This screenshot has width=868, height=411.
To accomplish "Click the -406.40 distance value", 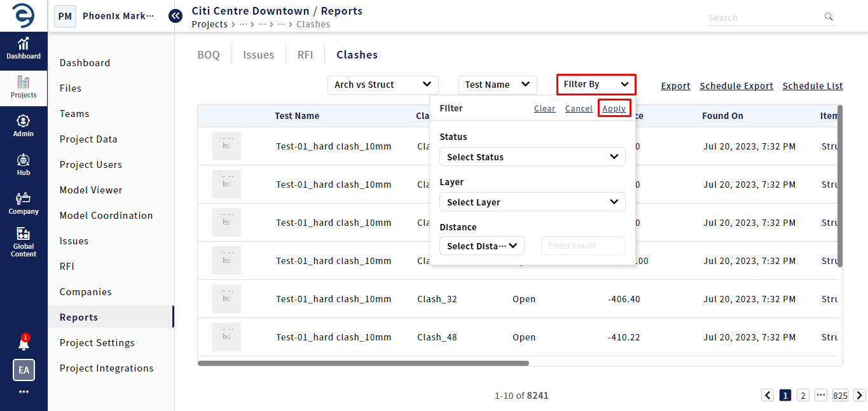I will 624,299.
